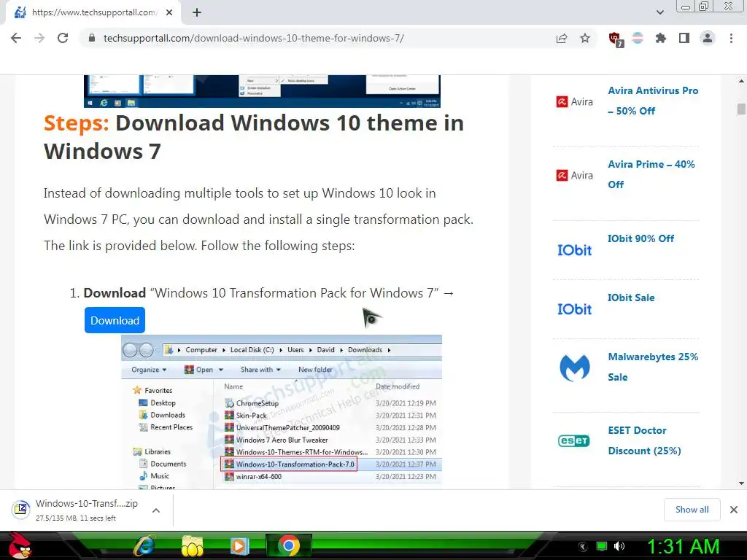This screenshot has height=560, width=747.
Task: Open the IObit 90% Off link
Action: point(640,238)
